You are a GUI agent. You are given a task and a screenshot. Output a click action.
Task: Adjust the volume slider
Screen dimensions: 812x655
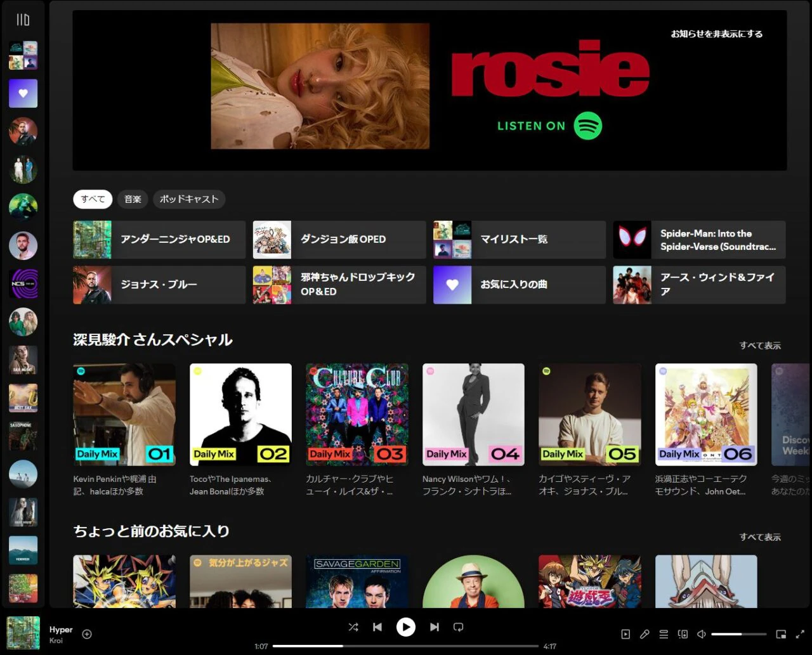click(x=738, y=634)
